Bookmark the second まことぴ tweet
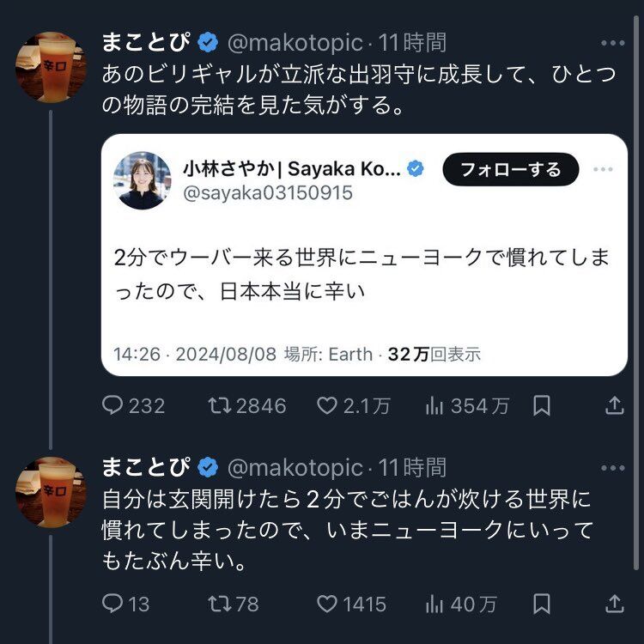Viewport: 644px width, 644px height. (x=542, y=604)
